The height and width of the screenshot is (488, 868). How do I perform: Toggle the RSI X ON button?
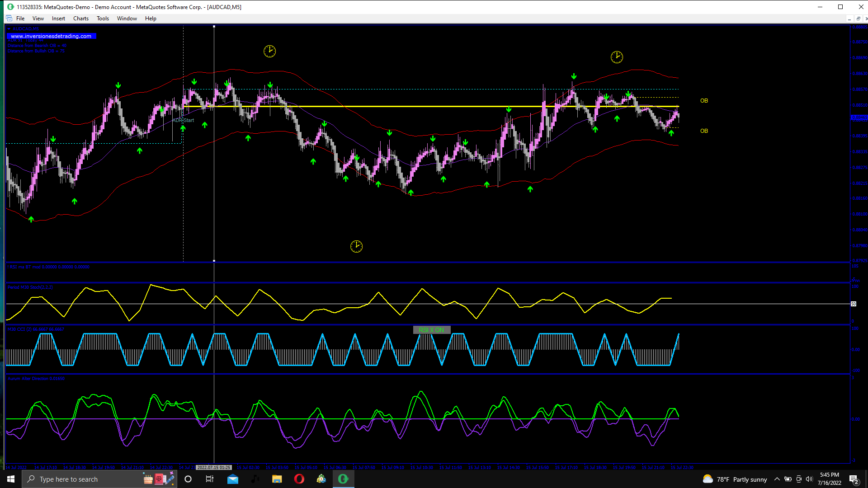[x=431, y=330]
